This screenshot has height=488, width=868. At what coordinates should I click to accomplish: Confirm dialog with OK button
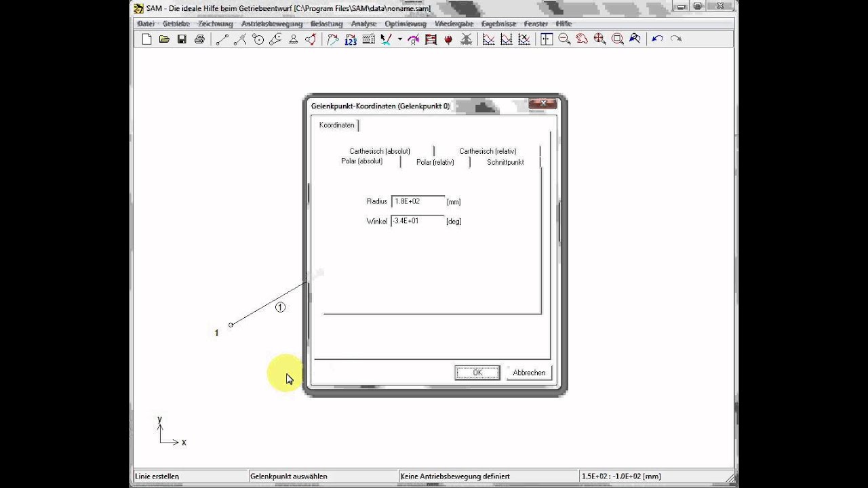click(477, 373)
